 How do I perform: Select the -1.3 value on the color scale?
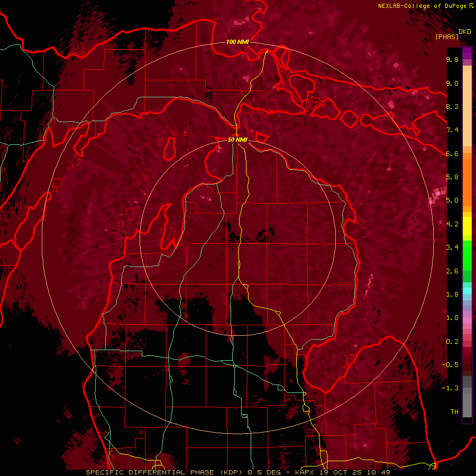450,388
